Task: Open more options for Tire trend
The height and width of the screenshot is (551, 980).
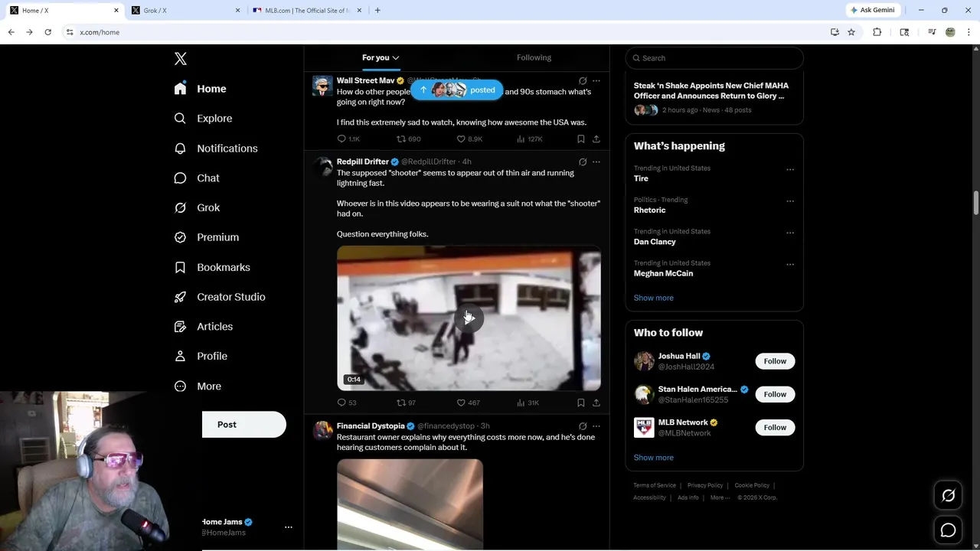Action: (790, 169)
